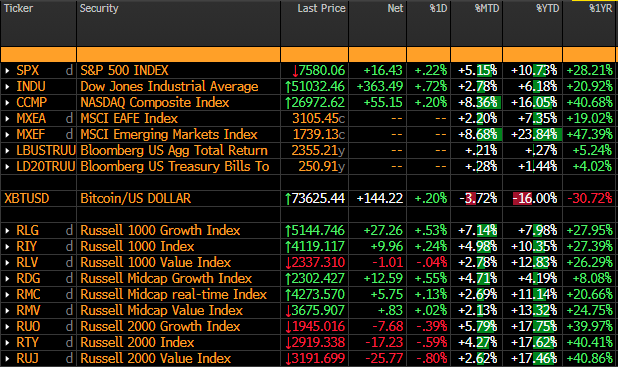Sort by the %1D column header
The width and height of the screenshot is (618, 367).
click(x=438, y=8)
